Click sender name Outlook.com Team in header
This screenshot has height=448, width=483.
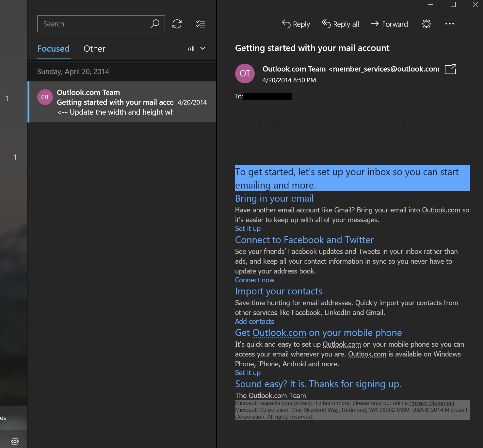point(294,69)
